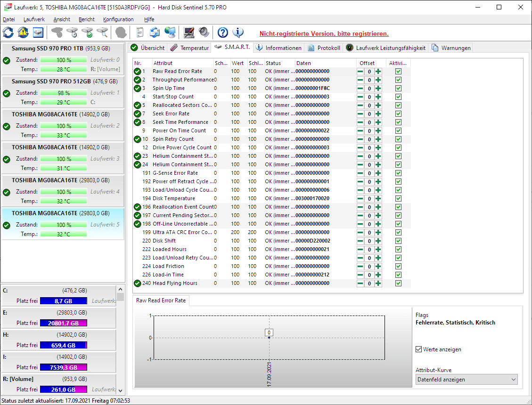This screenshot has width=532, height=405.
Task: Open the Datei menu
Action: (9, 19)
